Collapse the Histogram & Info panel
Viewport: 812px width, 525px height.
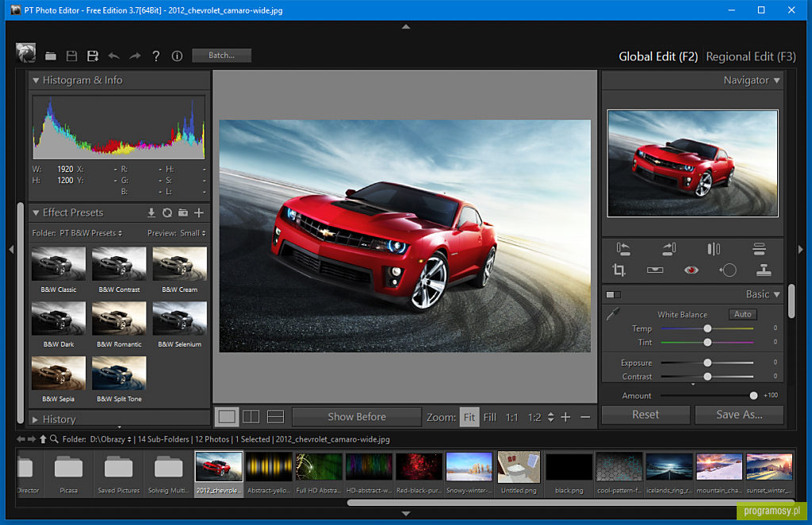(36, 80)
